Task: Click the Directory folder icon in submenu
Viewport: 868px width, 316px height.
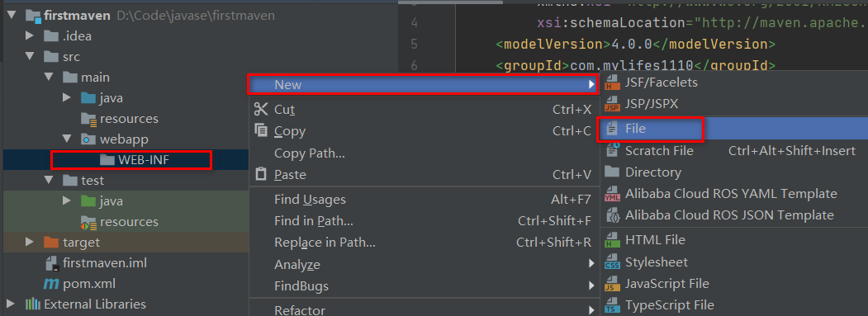Action: coord(612,172)
